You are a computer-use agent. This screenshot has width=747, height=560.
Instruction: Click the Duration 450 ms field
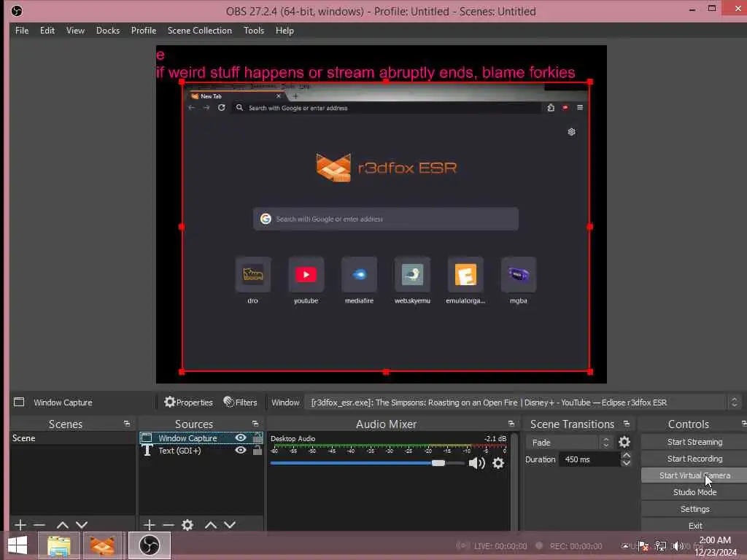pos(589,459)
